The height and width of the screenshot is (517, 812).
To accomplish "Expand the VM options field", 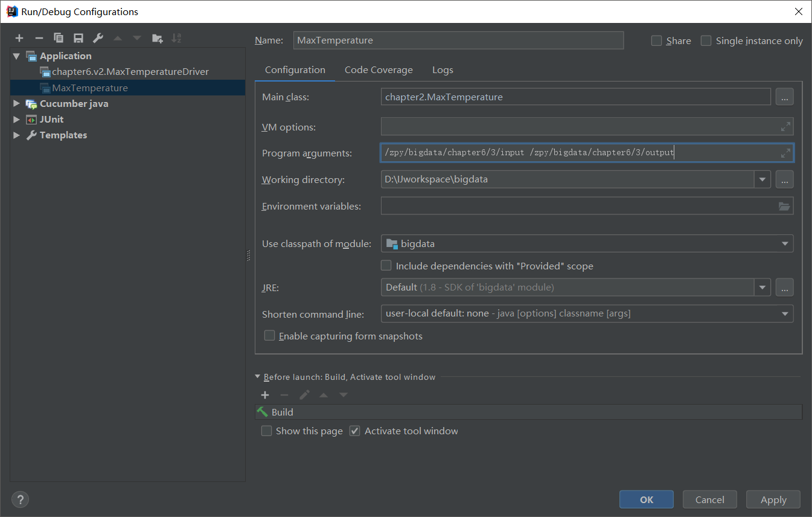I will coord(785,127).
